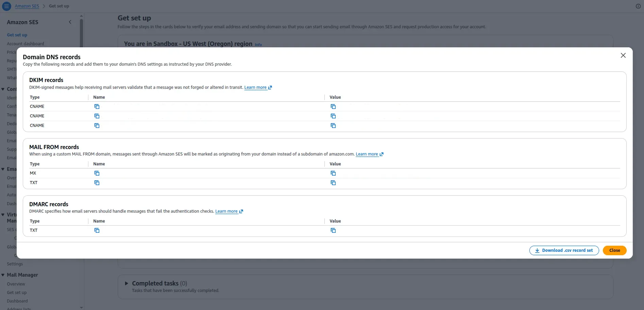Click the DKIM Value column header
The width and height of the screenshot is (644, 310).
pyautogui.click(x=335, y=97)
